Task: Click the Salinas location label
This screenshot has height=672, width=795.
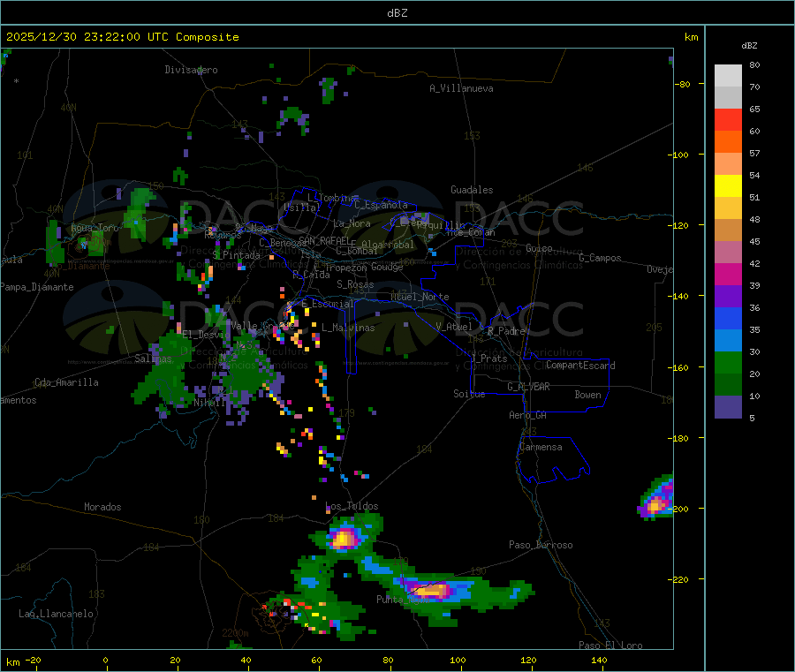Action: point(153,359)
